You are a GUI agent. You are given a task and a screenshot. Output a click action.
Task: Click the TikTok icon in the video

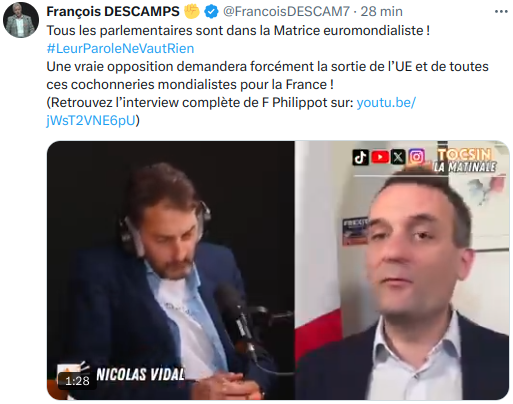coord(360,157)
